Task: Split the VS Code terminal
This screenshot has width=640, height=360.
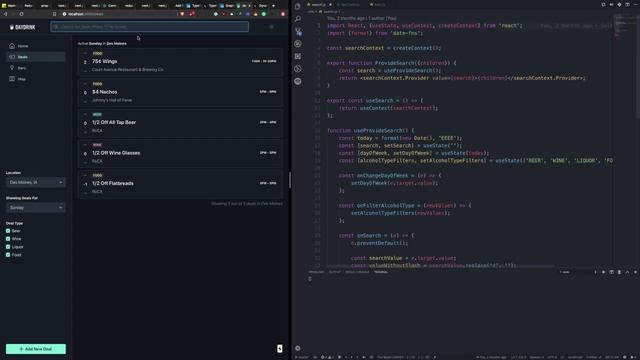Action: [611, 272]
